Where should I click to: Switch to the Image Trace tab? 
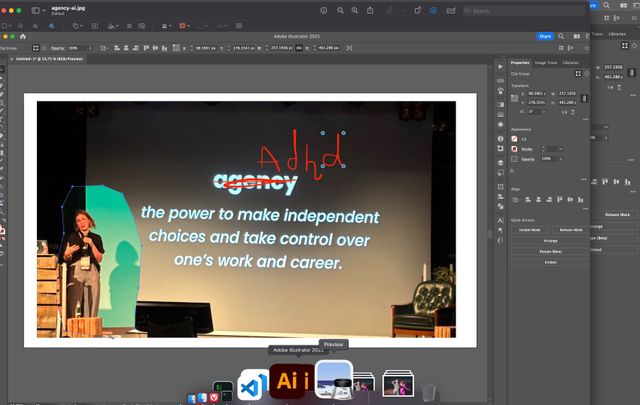pyautogui.click(x=546, y=62)
